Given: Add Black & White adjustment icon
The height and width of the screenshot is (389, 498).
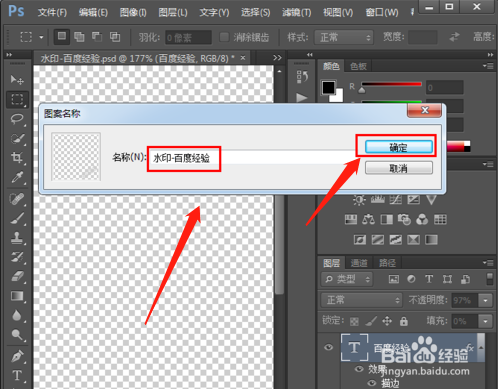Looking at the screenshot, I should pos(386,220).
